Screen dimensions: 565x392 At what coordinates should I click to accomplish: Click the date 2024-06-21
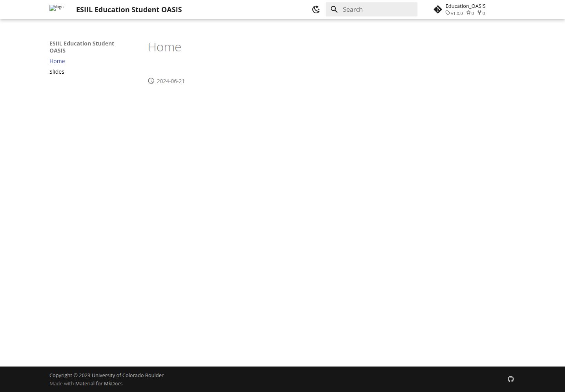[x=171, y=81]
